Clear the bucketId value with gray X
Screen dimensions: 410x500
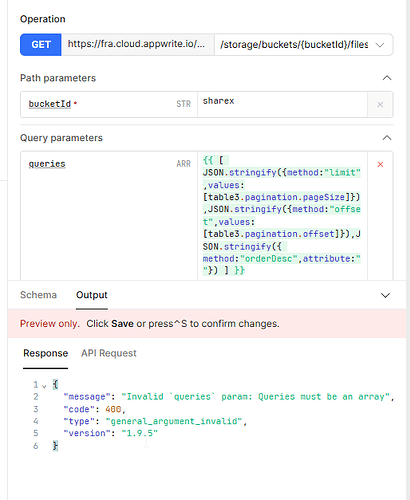click(380, 105)
